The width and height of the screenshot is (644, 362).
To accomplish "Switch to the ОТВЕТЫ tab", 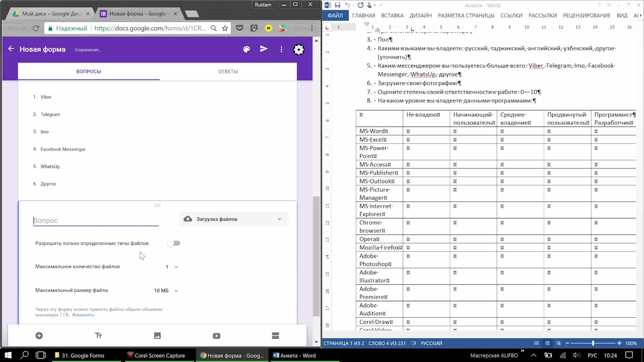I will [x=228, y=71].
